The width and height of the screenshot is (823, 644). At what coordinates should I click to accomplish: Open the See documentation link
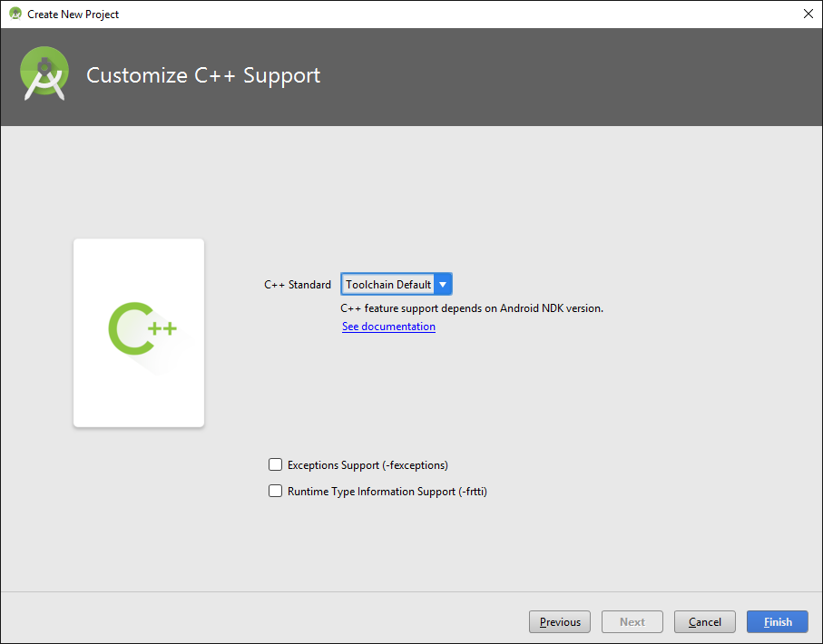[x=388, y=327]
